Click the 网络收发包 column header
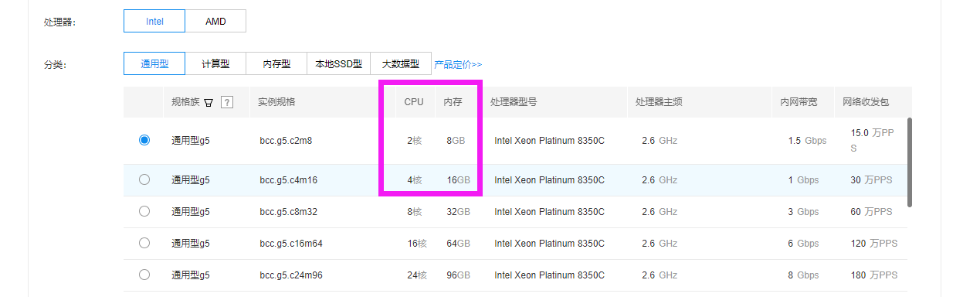This screenshot has height=297, width=980. pyautogui.click(x=866, y=102)
